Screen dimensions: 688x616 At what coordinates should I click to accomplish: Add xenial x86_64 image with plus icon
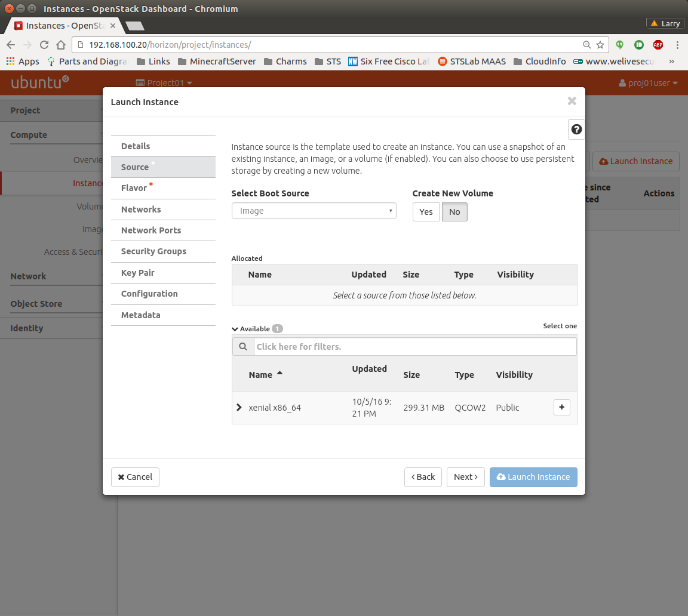[x=561, y=407]
